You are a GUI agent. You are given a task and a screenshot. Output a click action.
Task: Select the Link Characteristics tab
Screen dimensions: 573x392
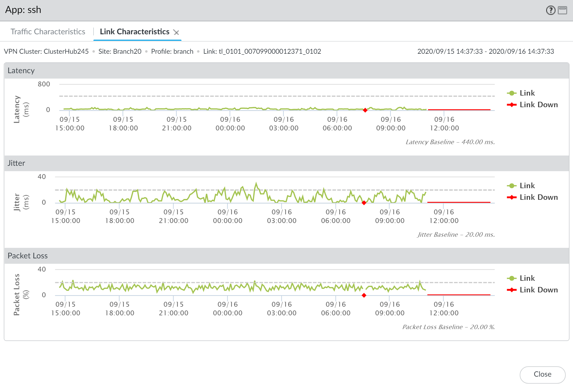134,32
